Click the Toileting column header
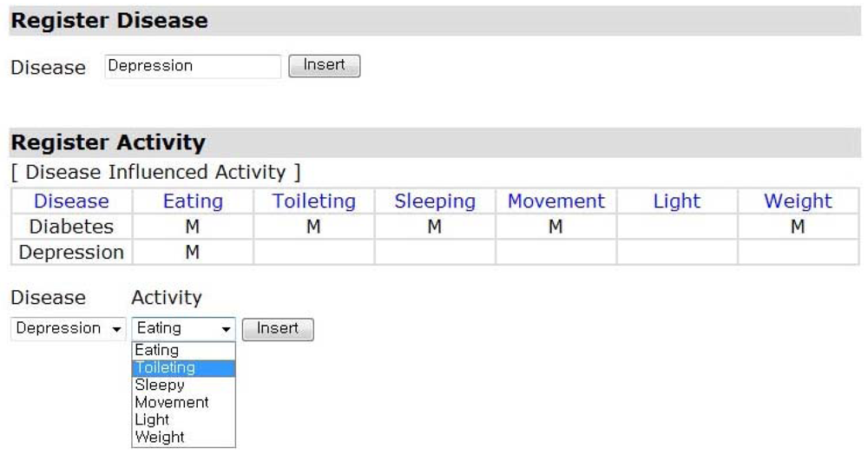The width and height of the screenshot is (868, 455). pyautogui.click(x=314, y=201)
